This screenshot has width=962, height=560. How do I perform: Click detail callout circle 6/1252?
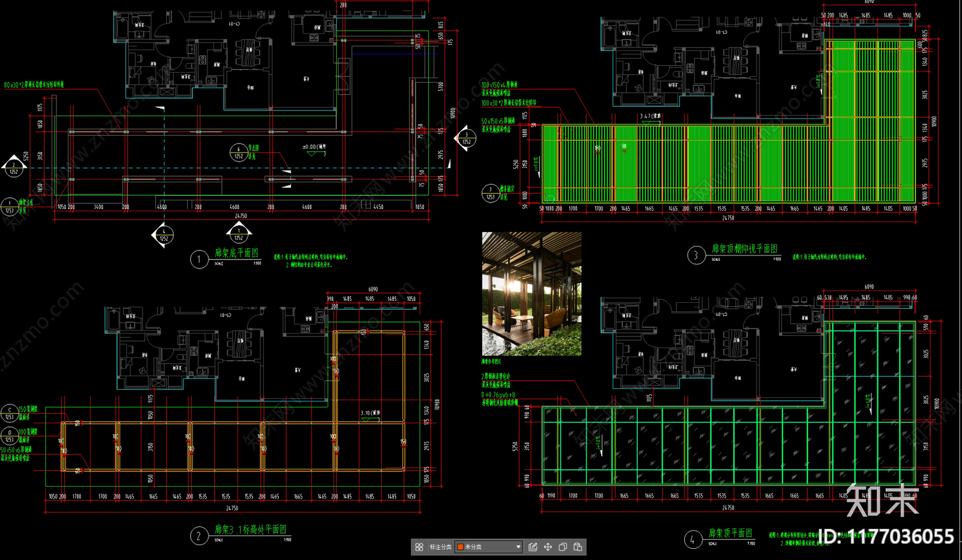tap(238, 153)
